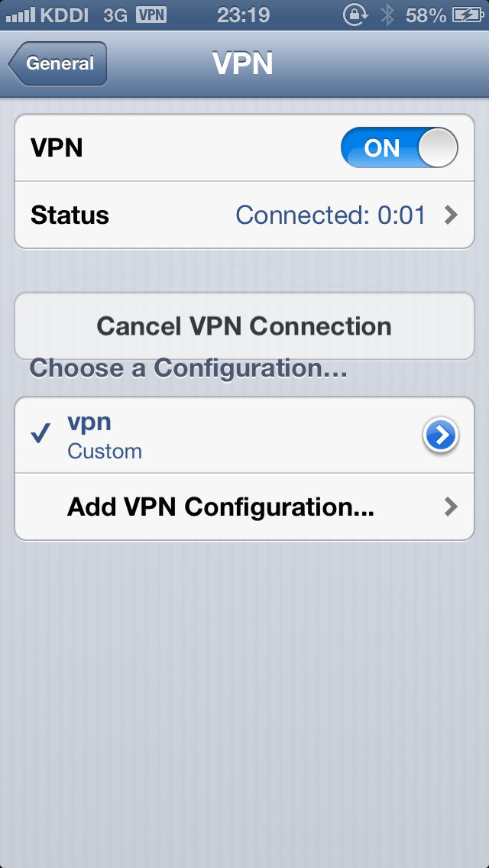This screenshot has height=868, width=489.
Task: Tap the blue detail arrow for vpn
Action: click(x=441, y=436)
